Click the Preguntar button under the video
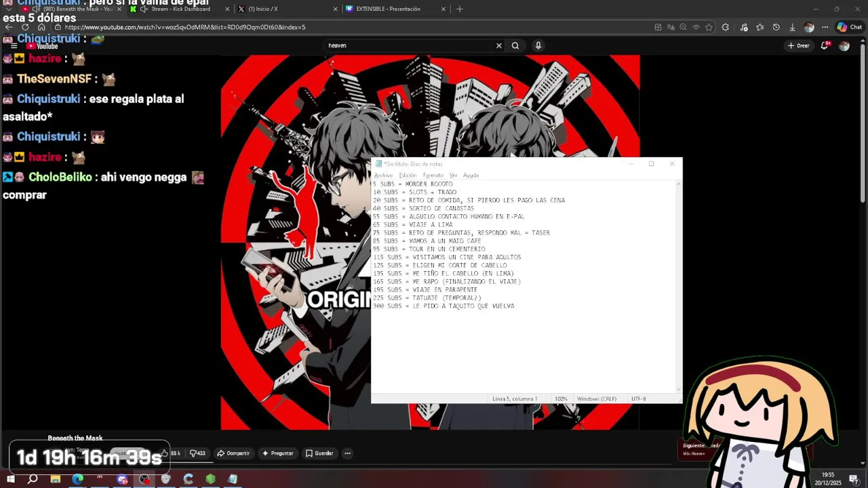The width and height of the screenshot is (868, 488). pos(277,453)
